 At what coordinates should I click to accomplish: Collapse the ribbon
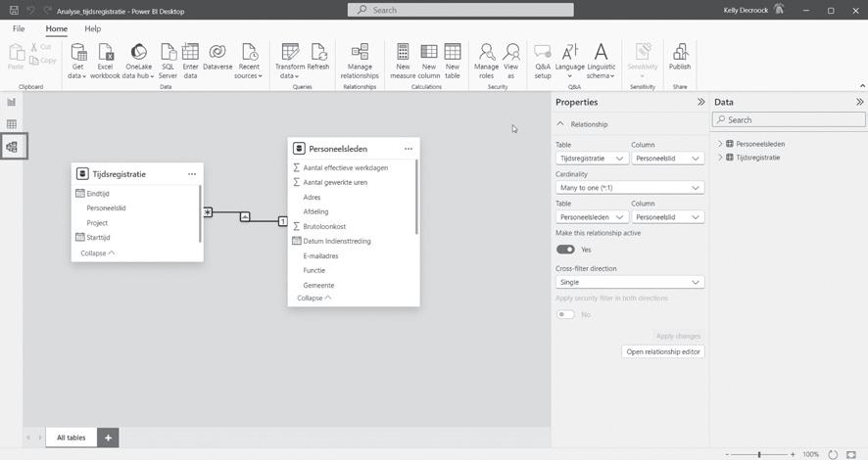click(862, 86)
